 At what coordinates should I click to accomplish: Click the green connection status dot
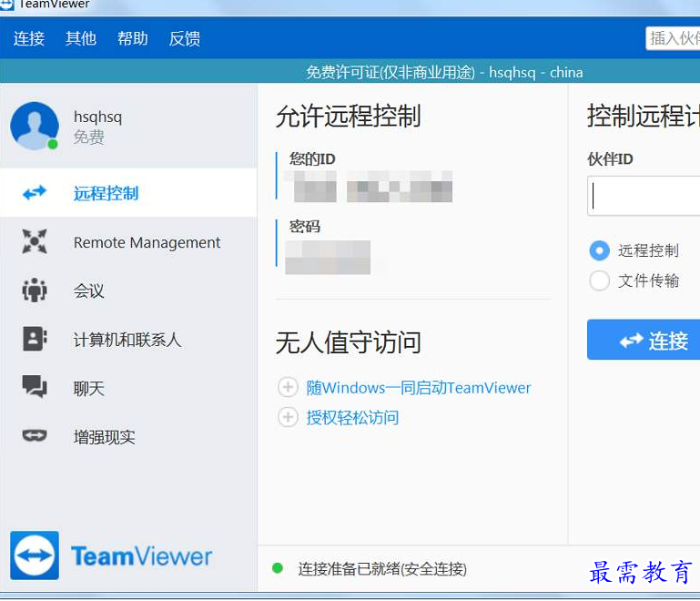coord(278,568)
